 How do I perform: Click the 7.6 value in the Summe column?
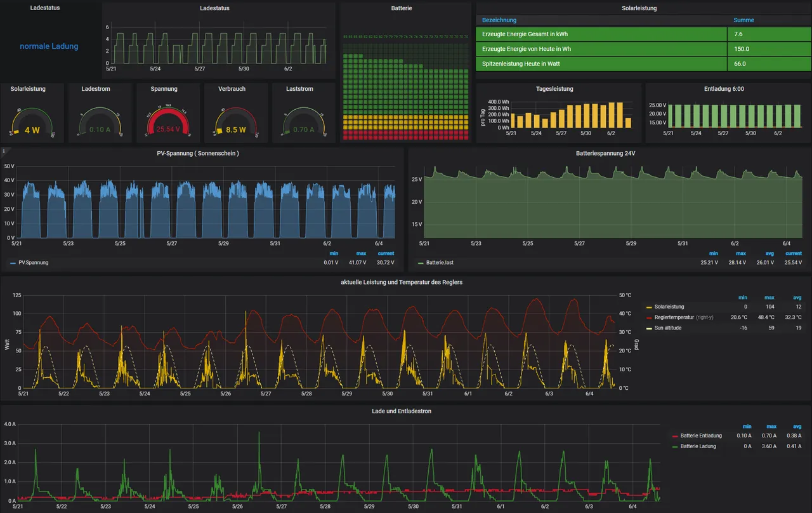point(738,34)
